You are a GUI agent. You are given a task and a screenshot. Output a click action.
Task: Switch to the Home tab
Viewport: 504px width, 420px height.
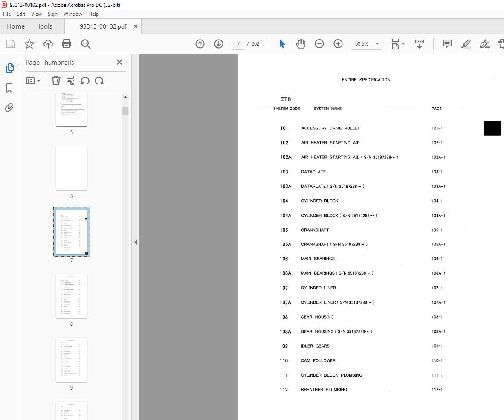click(16, 26)
